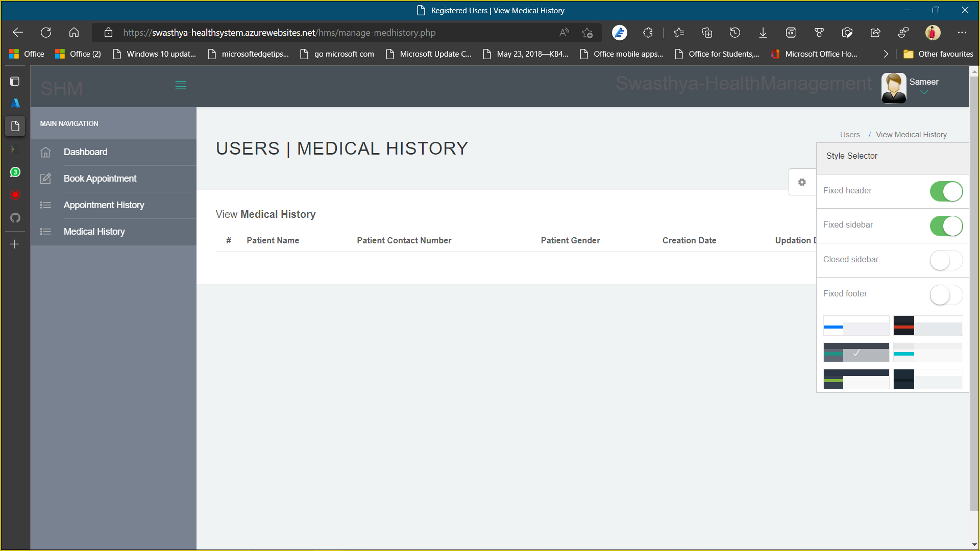The height and width of the screenshot is (551, 980).
Task: Open Downloads icon in toolbar
Action: [x=763, y=33]
